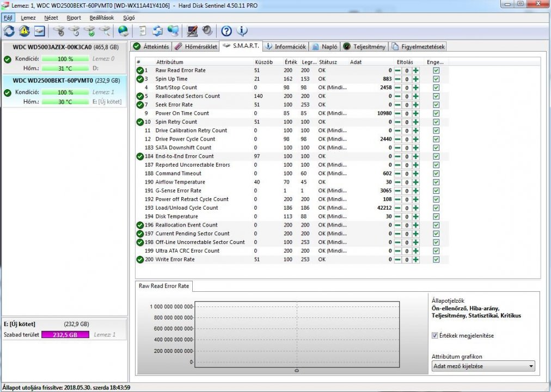Click the disk with magnifier icon
Image resolution: width=551 pixels, height=392 pixels.
tap(105, 31)
